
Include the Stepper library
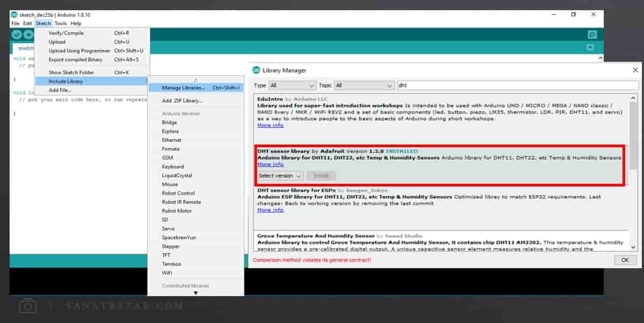coord(196,247)
